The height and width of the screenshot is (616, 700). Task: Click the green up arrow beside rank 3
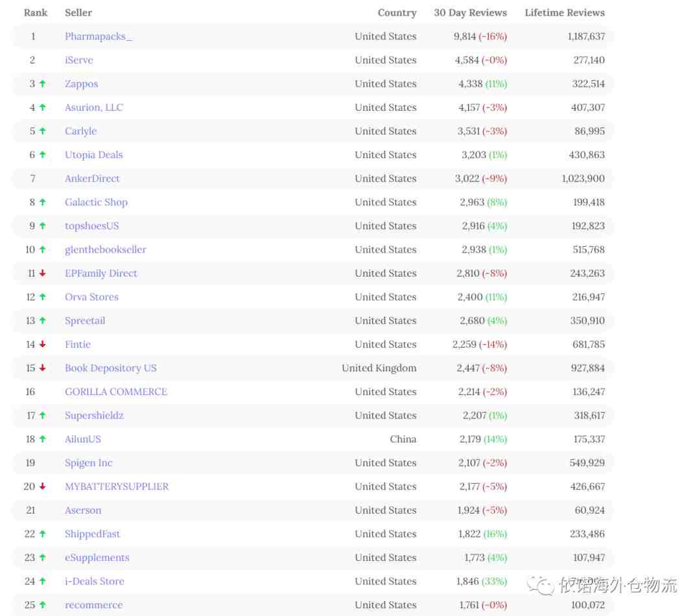[42, 84]
